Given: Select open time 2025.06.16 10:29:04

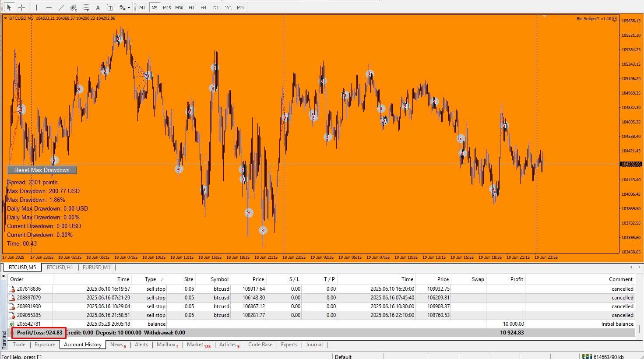Looking at the screenshot, I should [108, 306].
